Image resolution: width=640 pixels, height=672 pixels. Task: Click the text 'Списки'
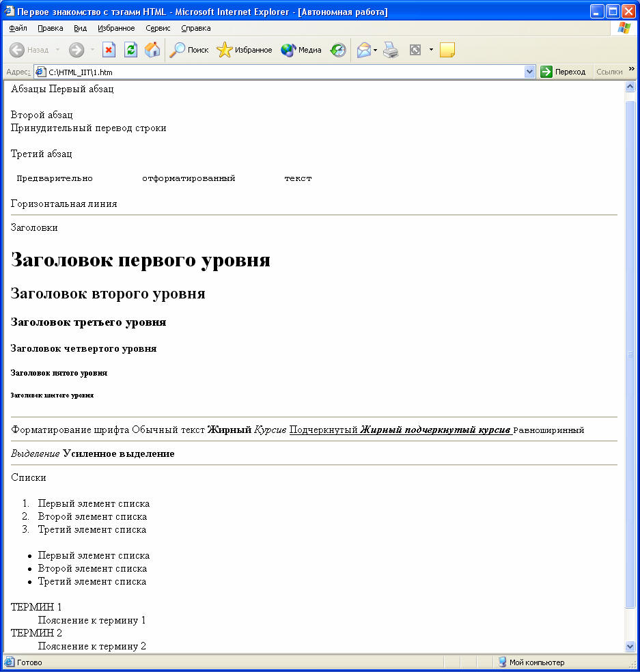point(29,477)
